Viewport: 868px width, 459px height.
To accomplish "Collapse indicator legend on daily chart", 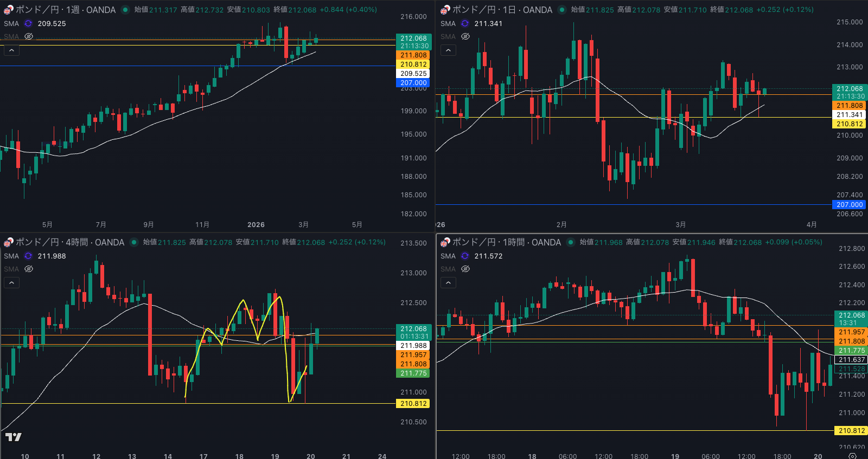I will [448, 50].
